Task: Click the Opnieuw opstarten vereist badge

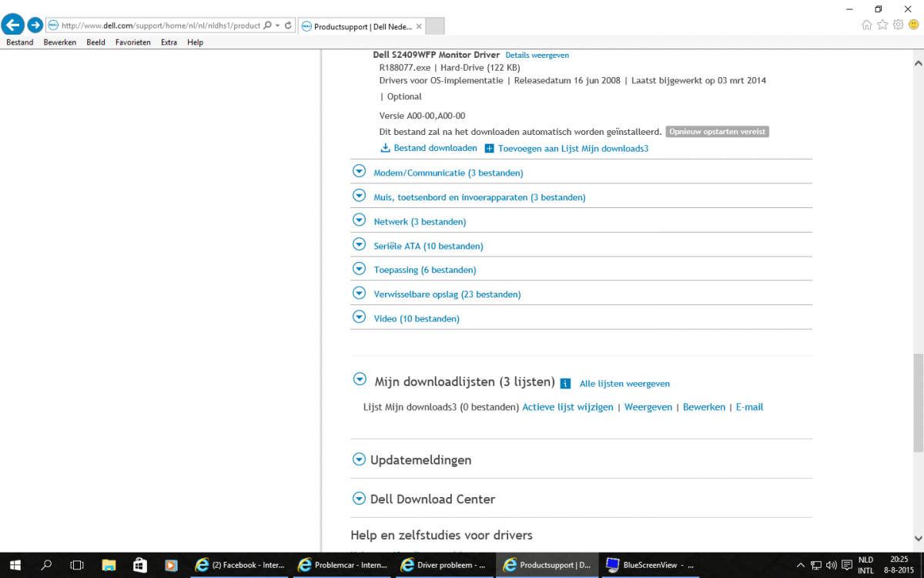Action: pos(718,132)
